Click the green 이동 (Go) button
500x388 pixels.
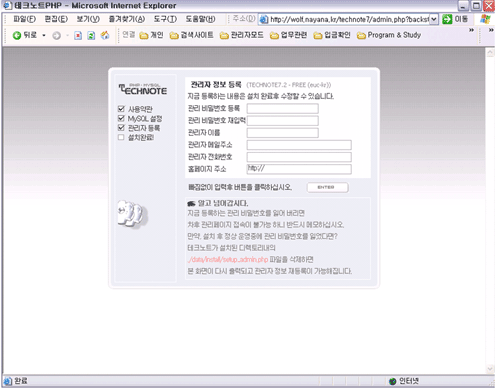pyautogui.click(x=455, y=19)
